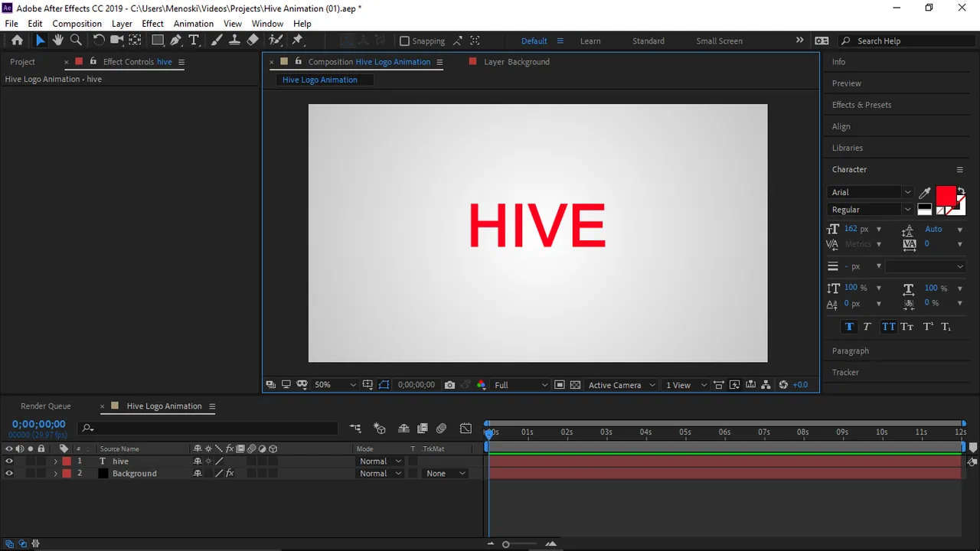980x551 pixels.
Task: Toggle Small Caps text style
Action: pos(907,327)
